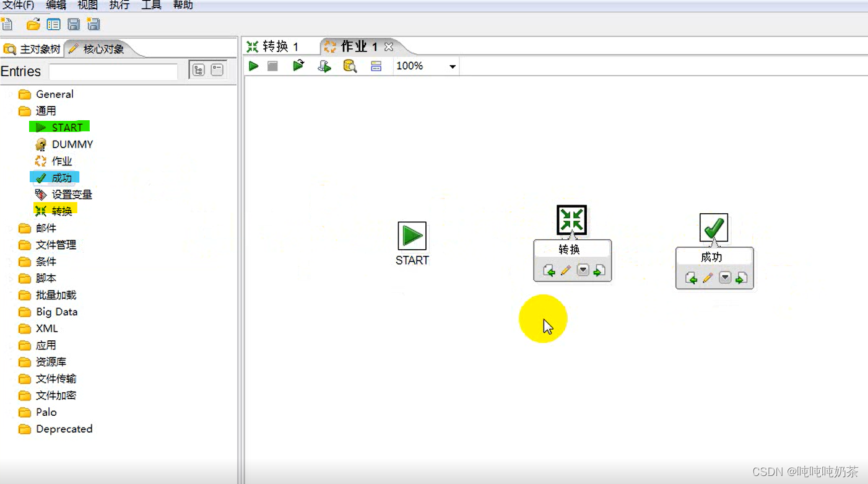
Task: Click the Open file folder icon
Action: coord(33,24)
